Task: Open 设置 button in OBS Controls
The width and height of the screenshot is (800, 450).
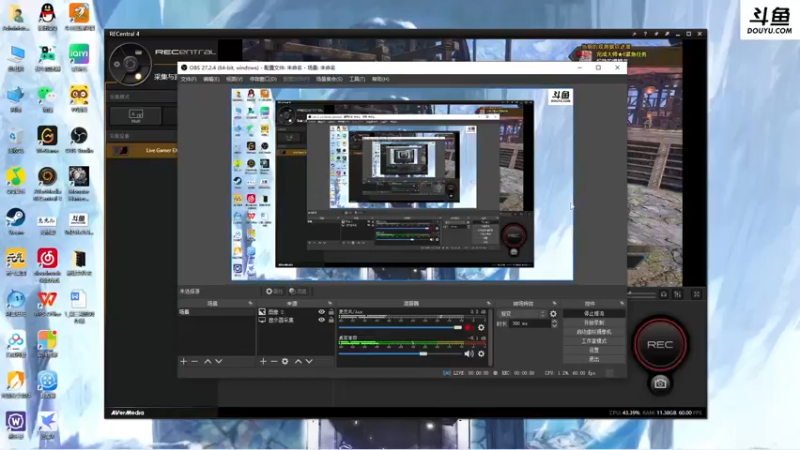Action: pyautogui.click(x=594, y=350)
